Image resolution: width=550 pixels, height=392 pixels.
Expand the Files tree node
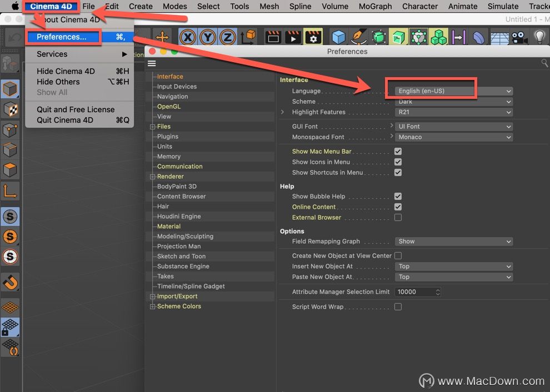pos(153,127)
